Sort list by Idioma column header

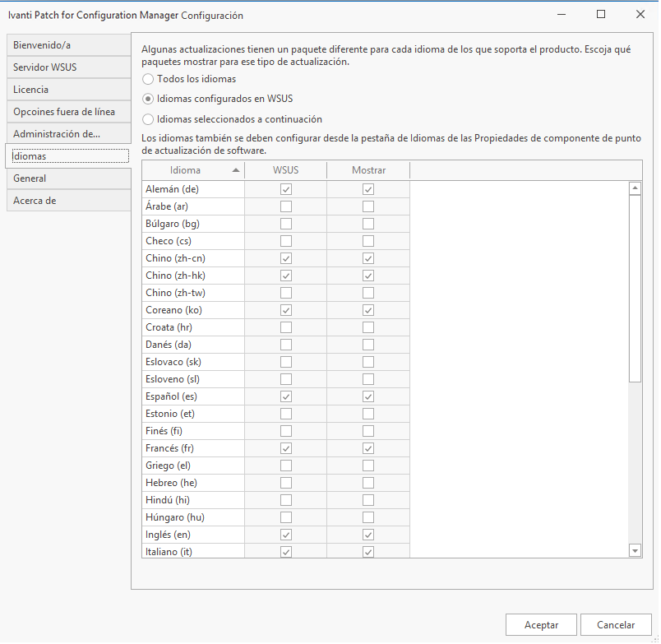pos(193,170)
